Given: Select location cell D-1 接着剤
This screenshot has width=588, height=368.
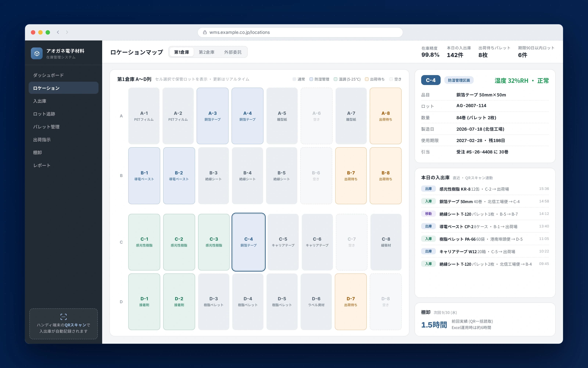Looking at the screenshot, I should (x=144, y=302).
